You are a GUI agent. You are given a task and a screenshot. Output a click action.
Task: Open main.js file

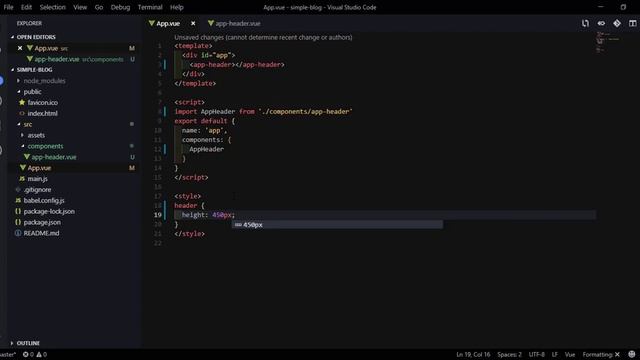pyautogui.click(x=38, y=179)
